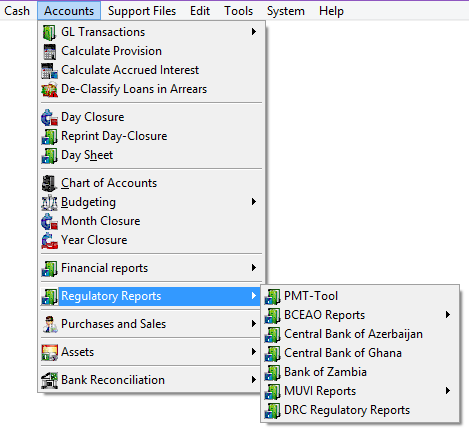Screen dimensions: 469x434
Task: Click the Budgeting scales icon
Action: click(x=49, y=202)
